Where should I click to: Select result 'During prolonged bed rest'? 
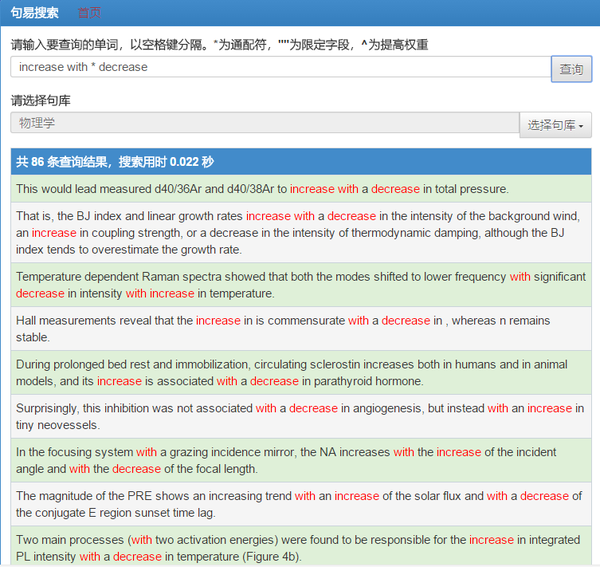pyautogui.click(x=301, y=373)
